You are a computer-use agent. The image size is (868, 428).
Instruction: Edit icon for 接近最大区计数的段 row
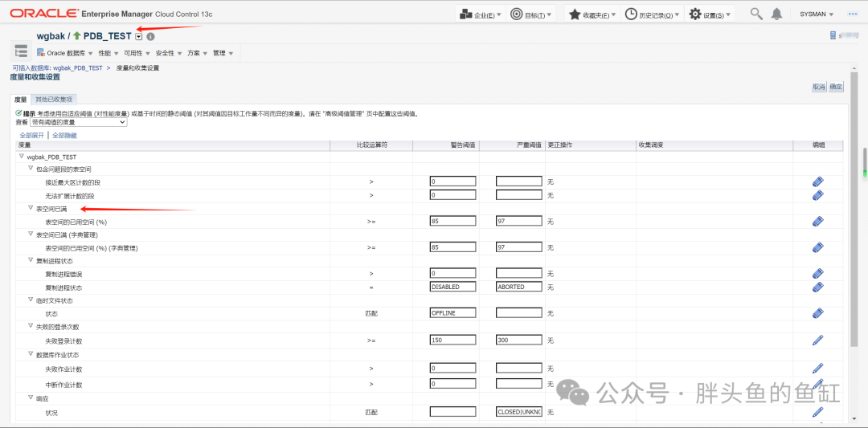[x=817, y=181]
